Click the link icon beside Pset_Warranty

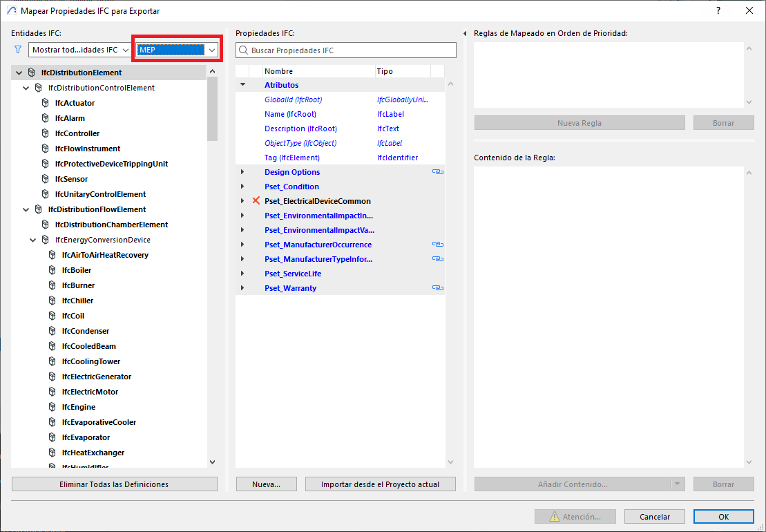point(437,288)
